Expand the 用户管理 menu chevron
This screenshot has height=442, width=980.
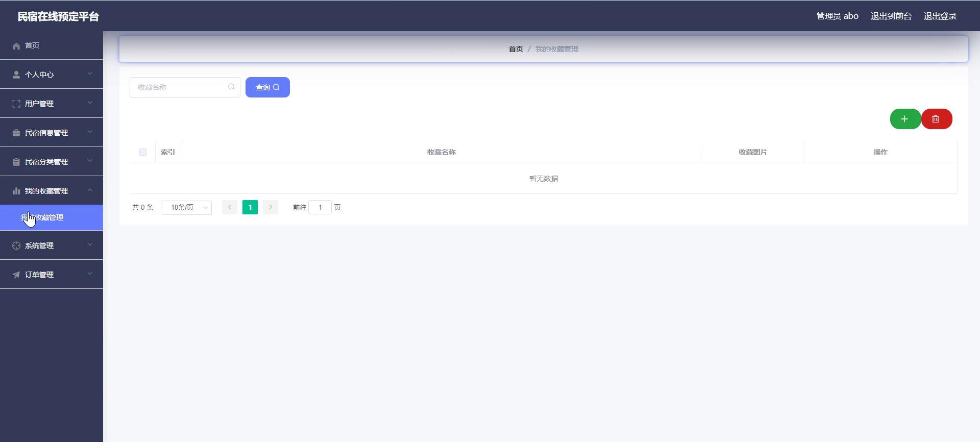pyautogui.click(x=90, y=103)
